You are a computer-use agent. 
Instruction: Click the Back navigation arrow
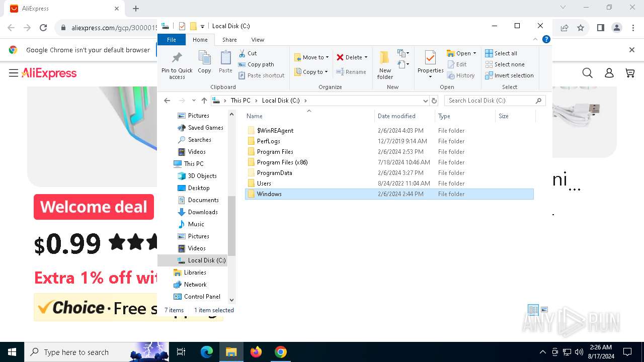pyautogui.click(x=167, y=101)
